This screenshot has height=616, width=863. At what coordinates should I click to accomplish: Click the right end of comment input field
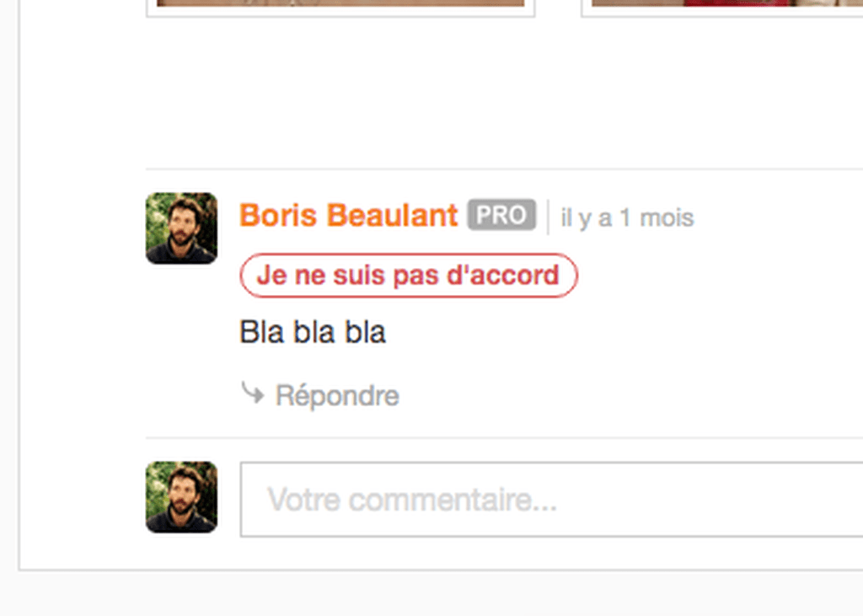842,500
